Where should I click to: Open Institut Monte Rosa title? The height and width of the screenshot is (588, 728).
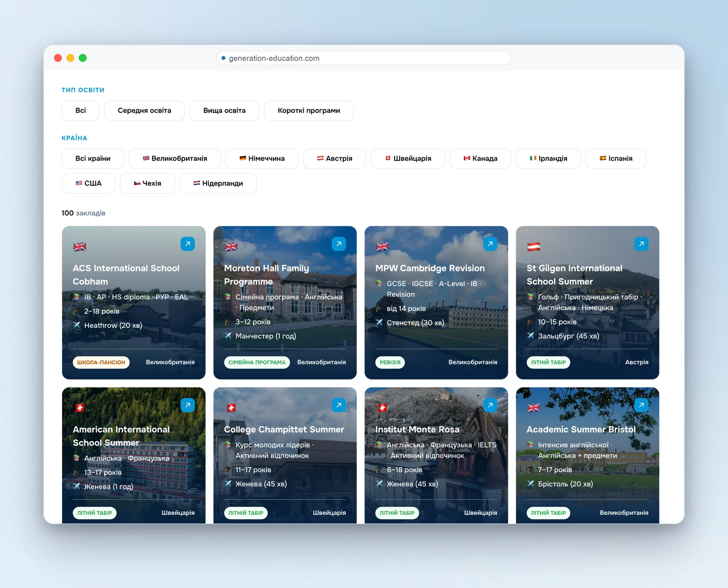[x=417, y=429]
